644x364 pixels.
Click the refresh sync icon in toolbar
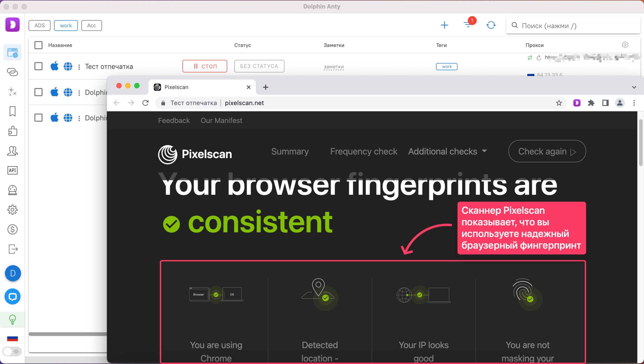[x=491, y=25]
